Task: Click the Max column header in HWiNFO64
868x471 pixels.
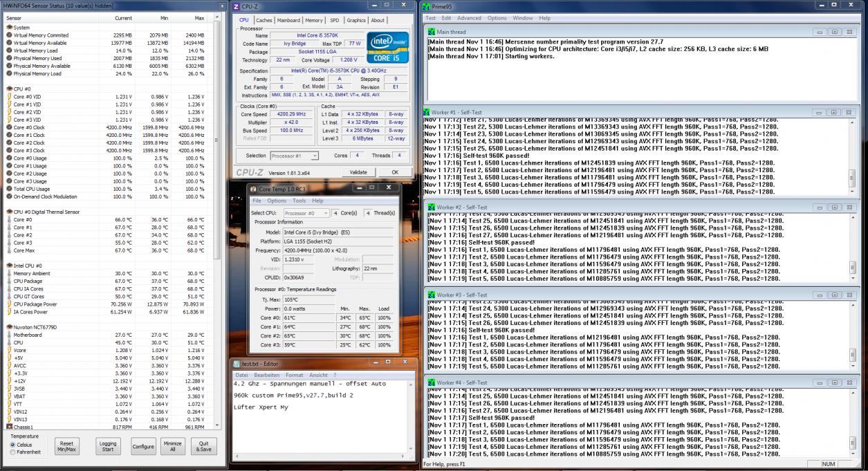Action: tap(189, 17)
